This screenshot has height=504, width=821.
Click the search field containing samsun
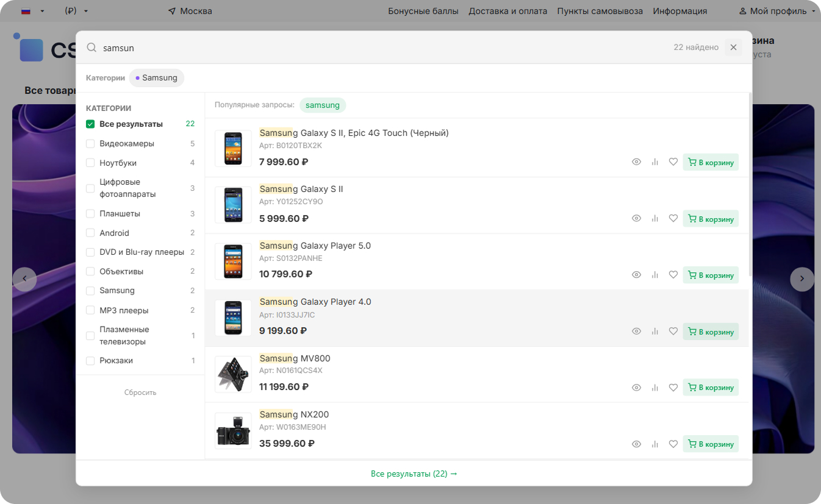click(366, 48)
